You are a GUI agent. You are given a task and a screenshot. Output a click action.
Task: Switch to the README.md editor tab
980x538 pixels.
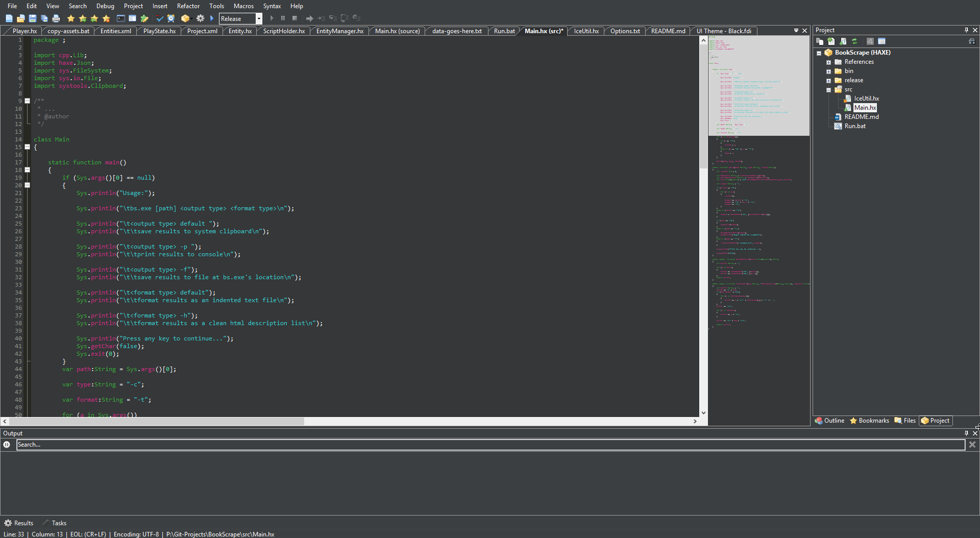pos(668,31)
